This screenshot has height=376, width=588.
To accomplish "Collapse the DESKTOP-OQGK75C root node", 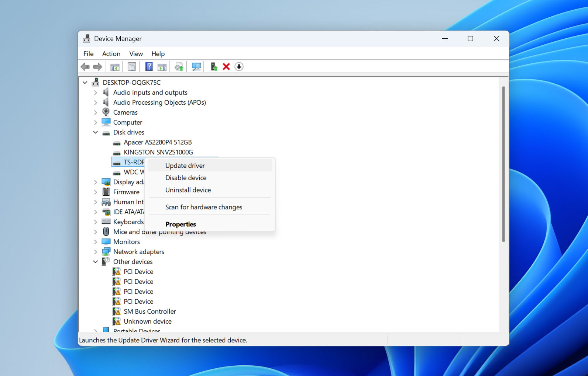I will (x=85, y=82).
